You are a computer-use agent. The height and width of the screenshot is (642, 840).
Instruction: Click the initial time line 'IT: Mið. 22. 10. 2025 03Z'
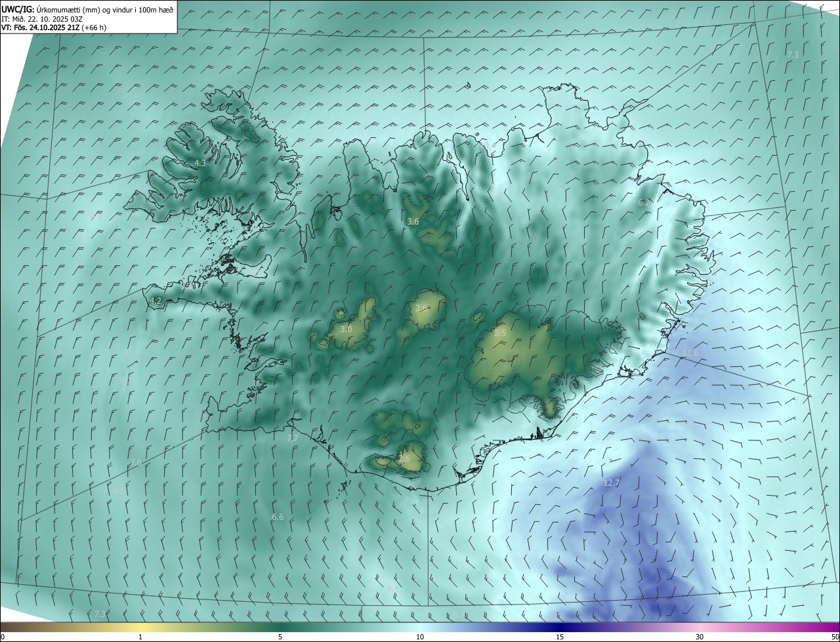click(x=41, y=18)
